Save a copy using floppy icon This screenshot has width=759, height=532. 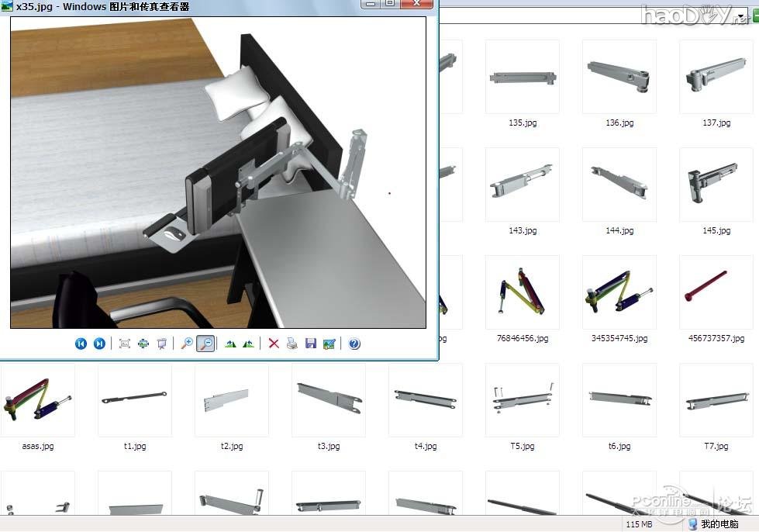click(x=311, y=344)
